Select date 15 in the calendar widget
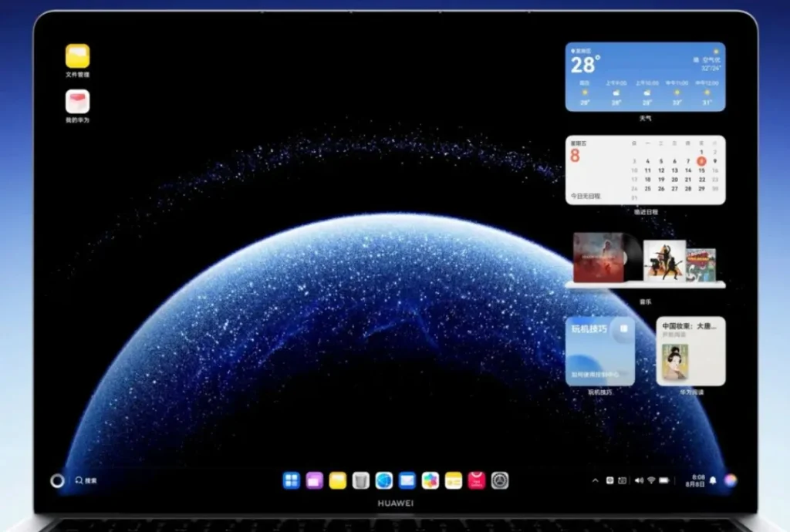 (x=701, y=170)
